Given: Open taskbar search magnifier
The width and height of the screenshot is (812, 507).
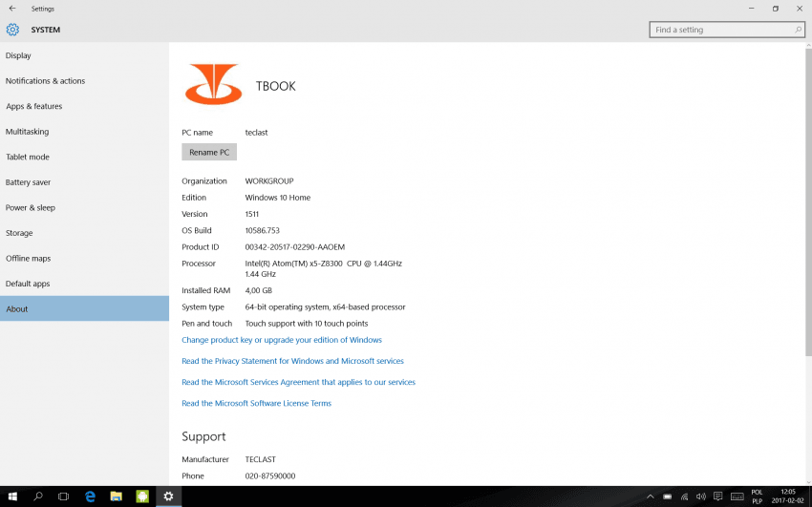Looking at the screenshot, I should [38, 496].
